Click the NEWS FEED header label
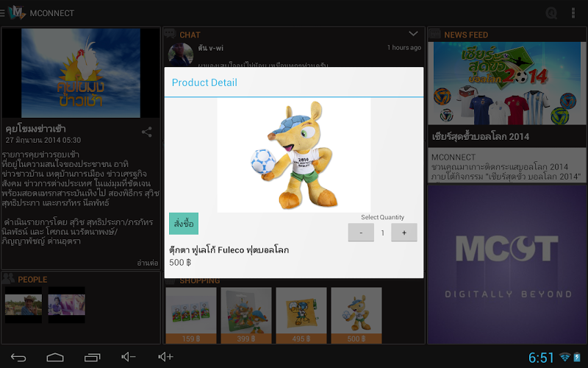The height and width of the screenshot is (368, 588). [466, 35]
